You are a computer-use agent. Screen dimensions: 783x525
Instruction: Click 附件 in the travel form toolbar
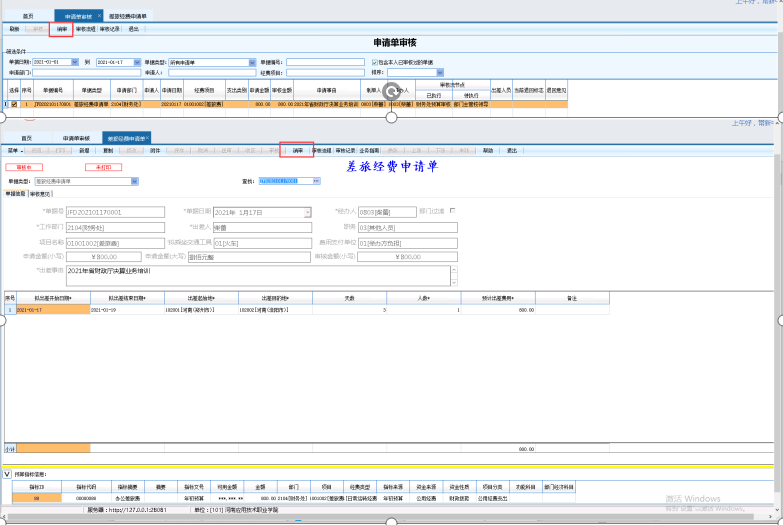[x=155, y=150]
